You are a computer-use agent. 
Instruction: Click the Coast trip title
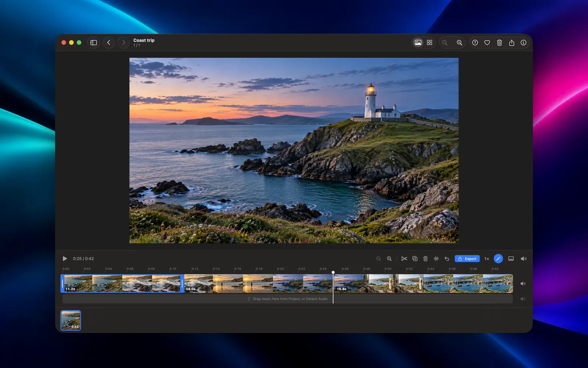tap(144, 40)
